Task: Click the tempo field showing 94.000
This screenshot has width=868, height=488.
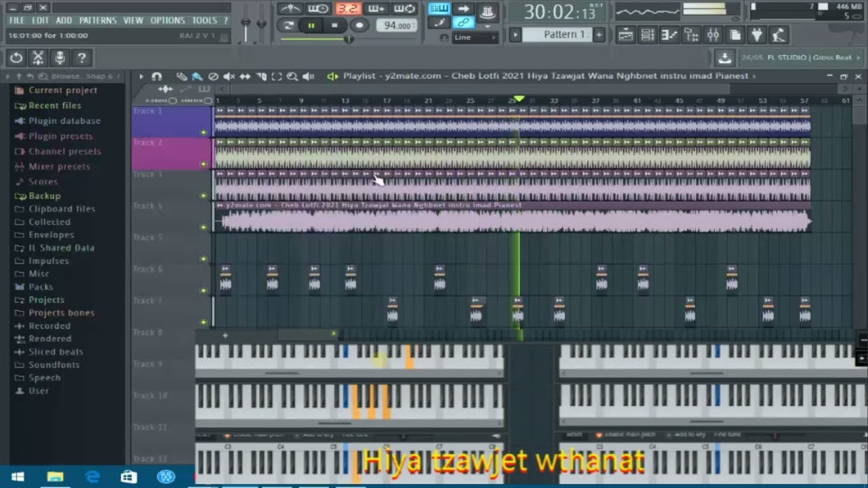Action: click(x=397, y=26)
